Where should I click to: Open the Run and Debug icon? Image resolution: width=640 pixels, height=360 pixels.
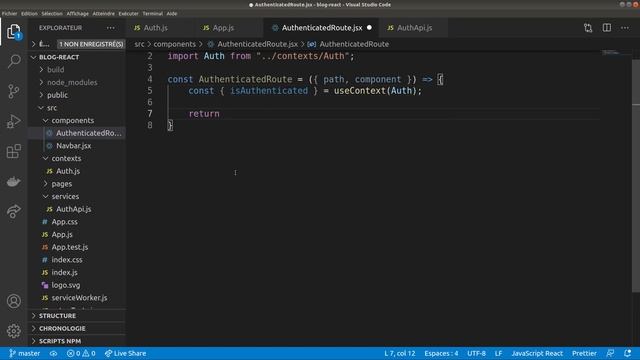click(x=13, y=121)
